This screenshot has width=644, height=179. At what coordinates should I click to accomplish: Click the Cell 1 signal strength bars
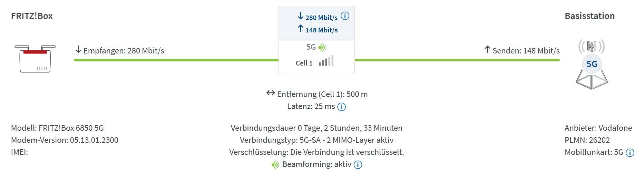pos(326,61)
